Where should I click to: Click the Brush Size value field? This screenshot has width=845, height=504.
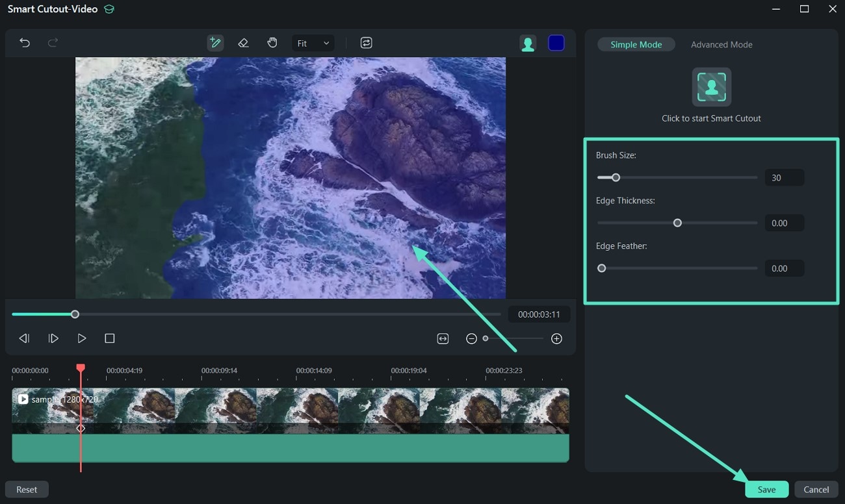coord(785,177)
